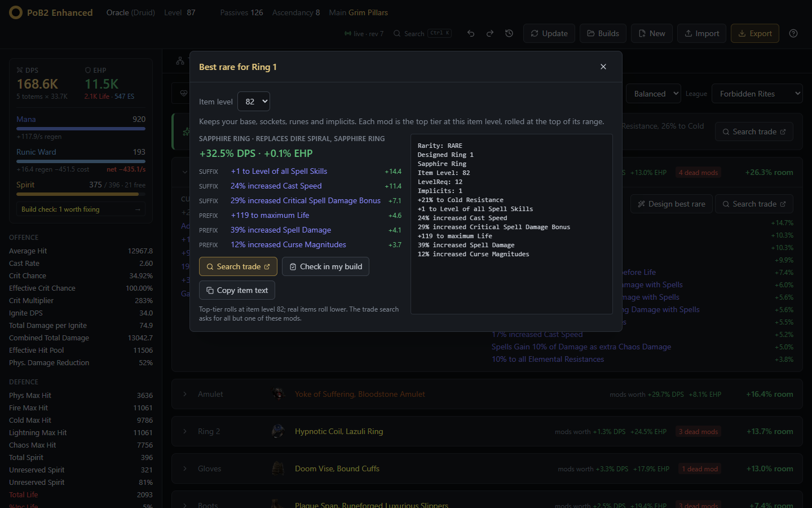The height and width of the screenshot is (508, 812).
Task: Click Search trade in the Ring 1 dialog
Action: 238,266
